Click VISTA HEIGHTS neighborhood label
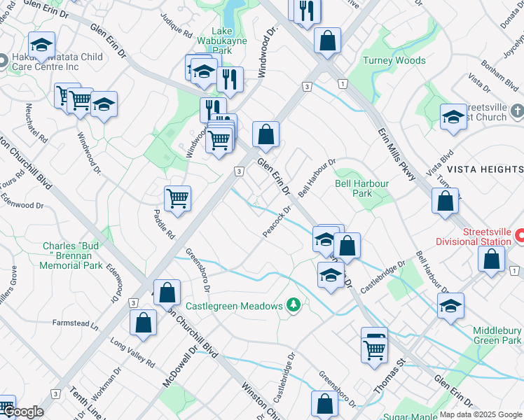 [x=485, y=169]
